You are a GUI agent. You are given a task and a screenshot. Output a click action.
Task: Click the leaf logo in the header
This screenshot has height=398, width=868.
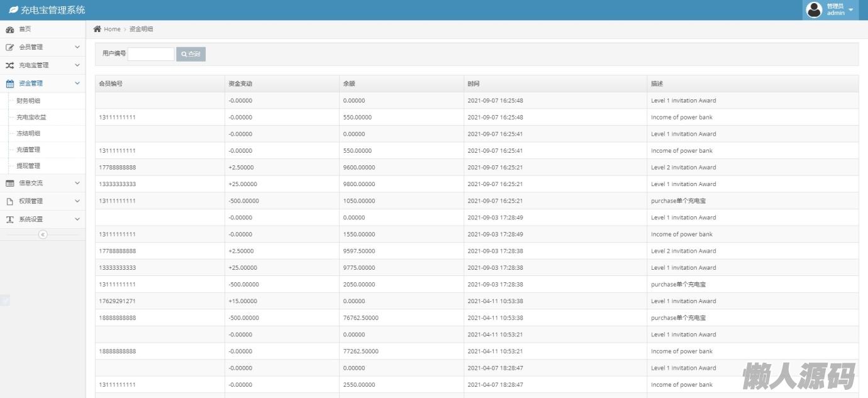[13, 10]
